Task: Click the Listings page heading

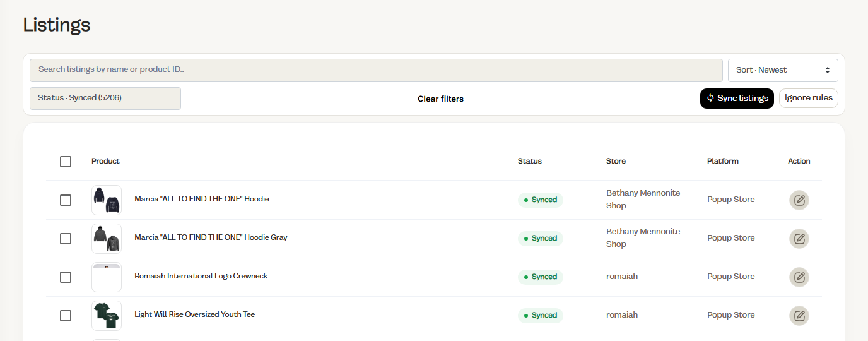Action: point(57,25)
